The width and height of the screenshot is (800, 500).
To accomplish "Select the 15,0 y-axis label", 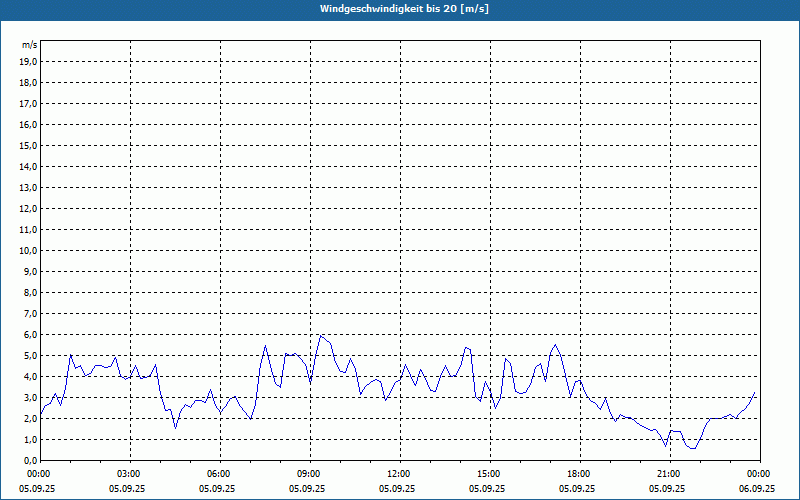I will point(28,145).
